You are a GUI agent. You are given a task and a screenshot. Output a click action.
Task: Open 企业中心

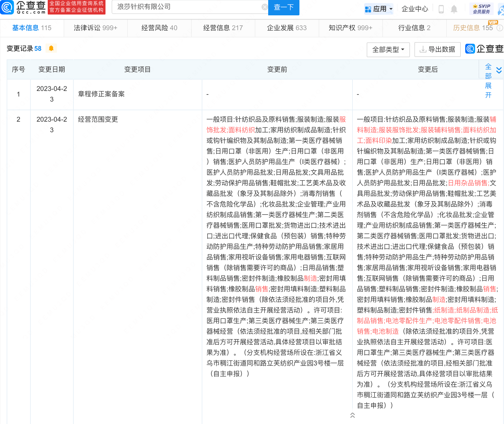tap(415, 8)
